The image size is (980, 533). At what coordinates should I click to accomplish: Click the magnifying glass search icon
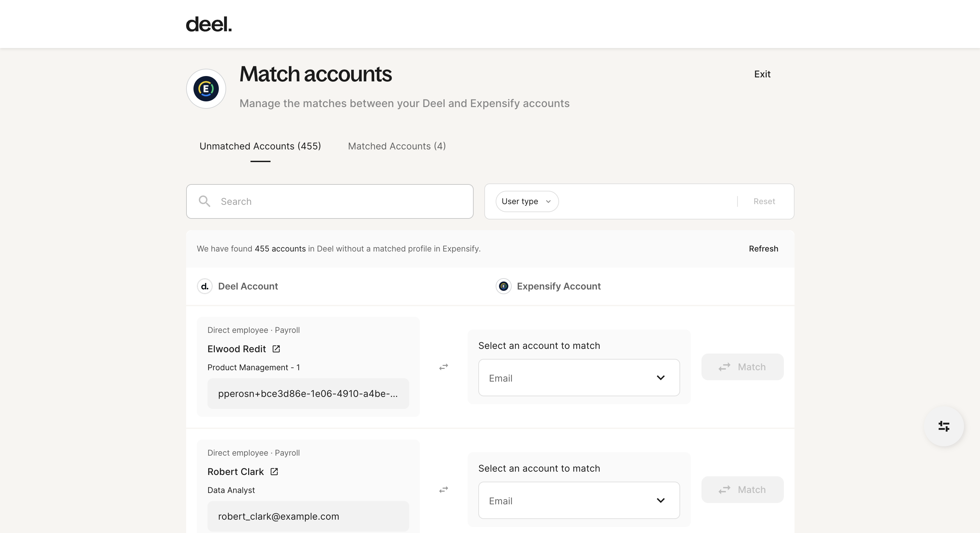[x=204, y=201]
